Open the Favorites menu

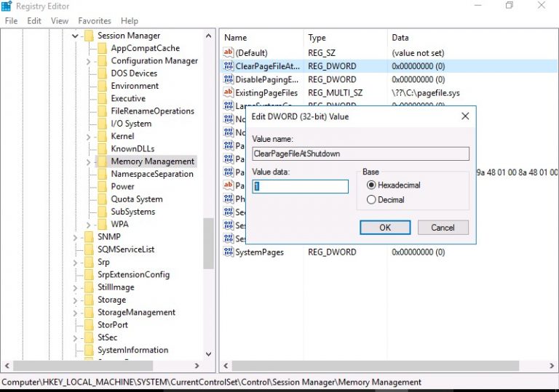[95, 21]
